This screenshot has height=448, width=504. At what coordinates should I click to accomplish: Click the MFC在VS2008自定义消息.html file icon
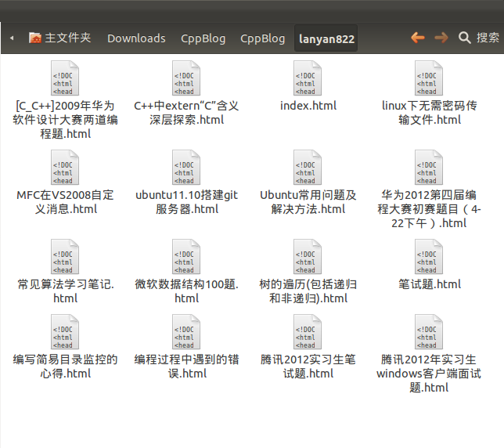point(65,168)
